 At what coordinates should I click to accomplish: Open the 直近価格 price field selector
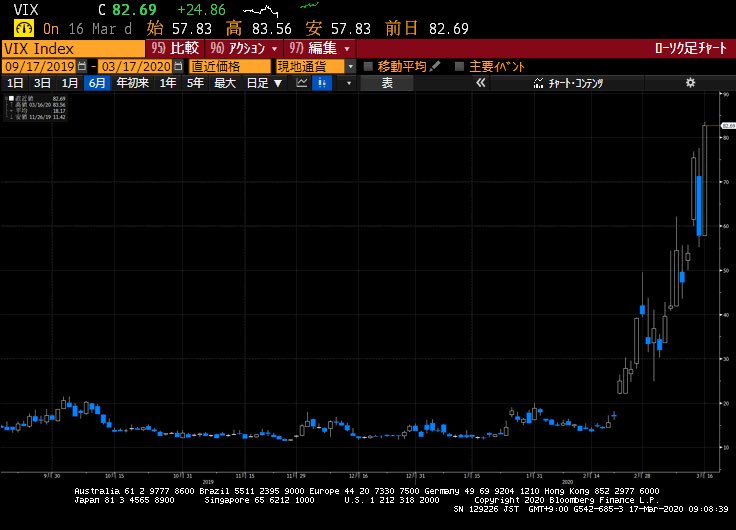pyautogui.click(x=230, y=66)
